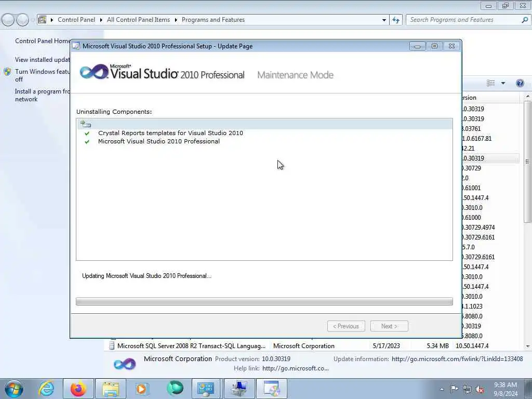This screenshot has height=399, width=532.
Task: Launch Firefox from the taskbar
Action: pyautogui.click(x=78, y=389)
